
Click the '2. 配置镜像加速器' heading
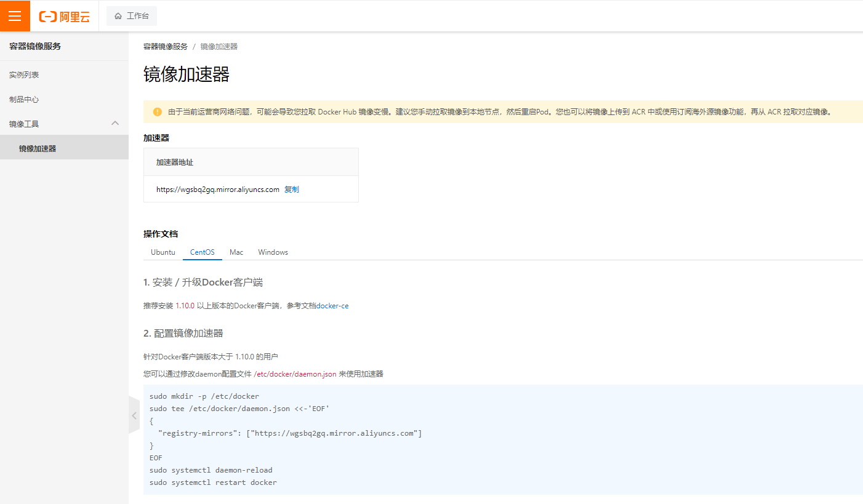point(183,333)
